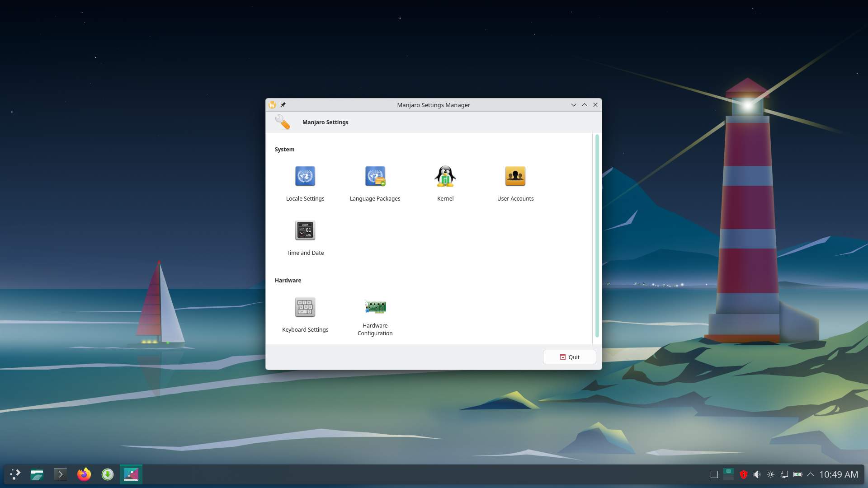This screenshot has height=488, width=868.
Task: Open the application launcher in taskbar
Action: (15, 474)
